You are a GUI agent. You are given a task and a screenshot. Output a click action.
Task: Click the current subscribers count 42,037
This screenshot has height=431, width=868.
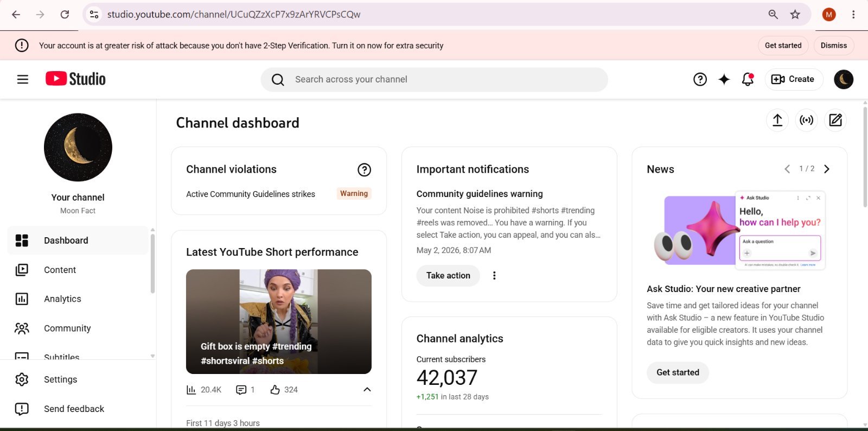pyautogui.click(x=447, y=377)
